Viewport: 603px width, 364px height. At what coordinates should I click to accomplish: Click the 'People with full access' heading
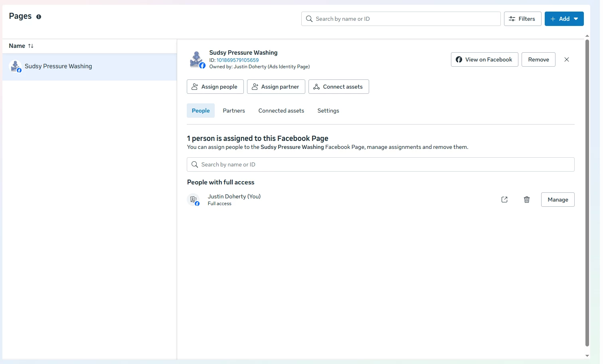[221, 182]
